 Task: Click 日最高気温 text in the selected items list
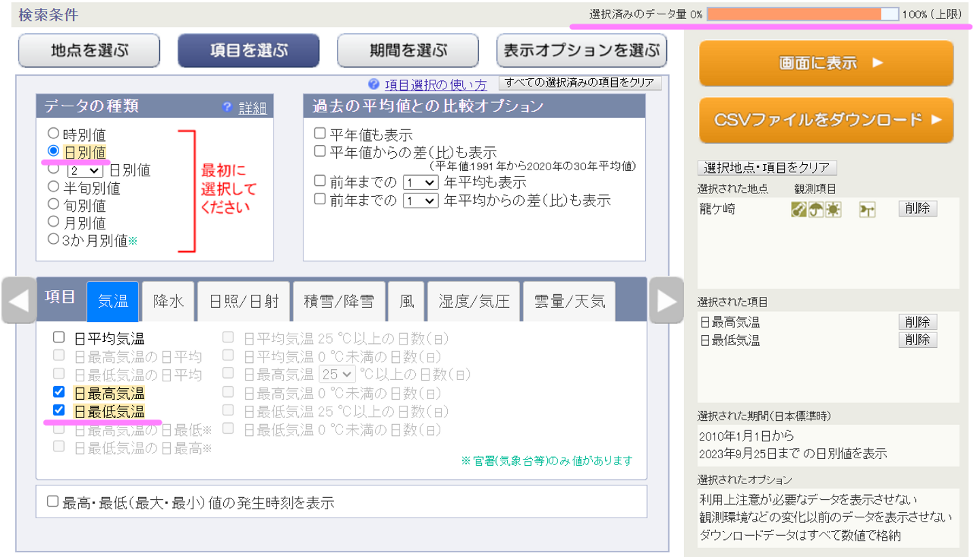coord(730,323)
